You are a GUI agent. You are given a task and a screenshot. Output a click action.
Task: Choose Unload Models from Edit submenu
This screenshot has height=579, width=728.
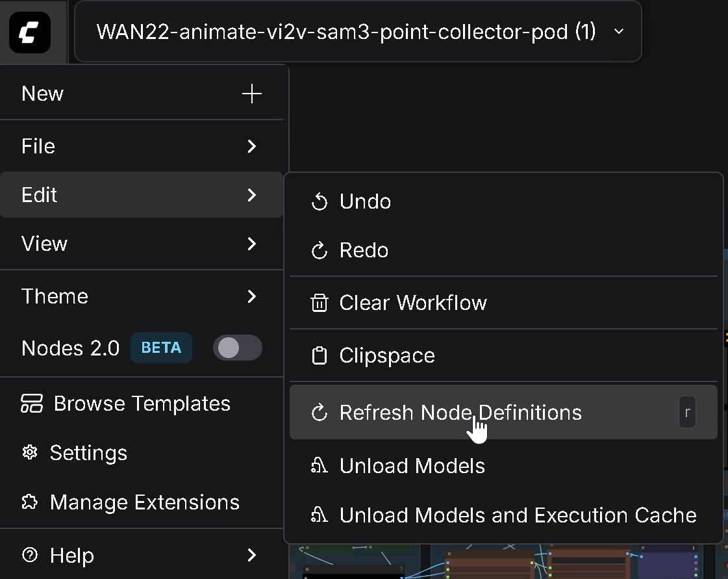(x=412, y=466)
